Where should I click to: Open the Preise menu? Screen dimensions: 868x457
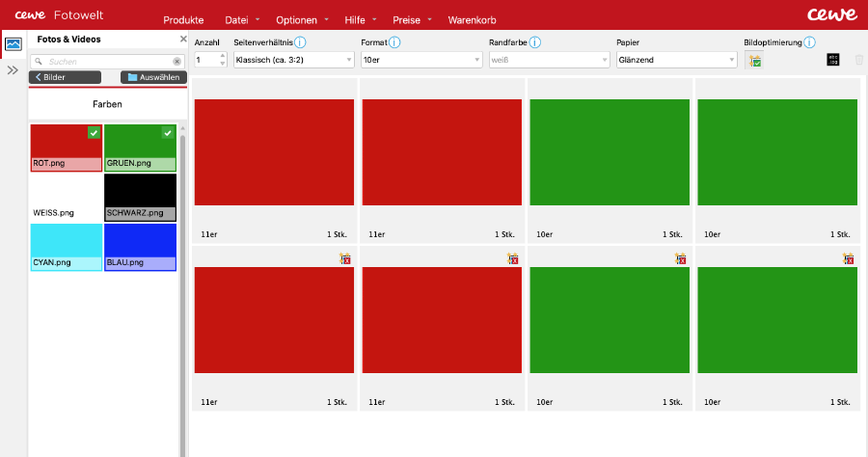coord(412,20)
